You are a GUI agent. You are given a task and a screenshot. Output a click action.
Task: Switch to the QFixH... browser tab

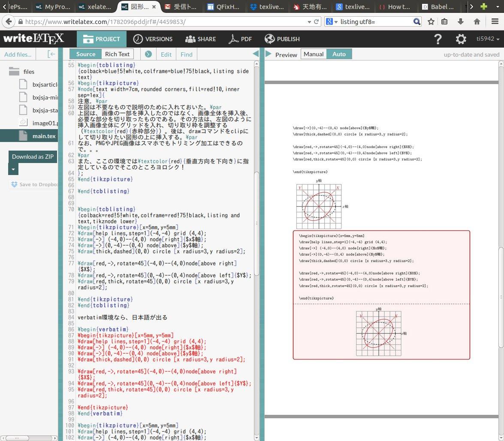pyautogui.click(x=224, y=6)
